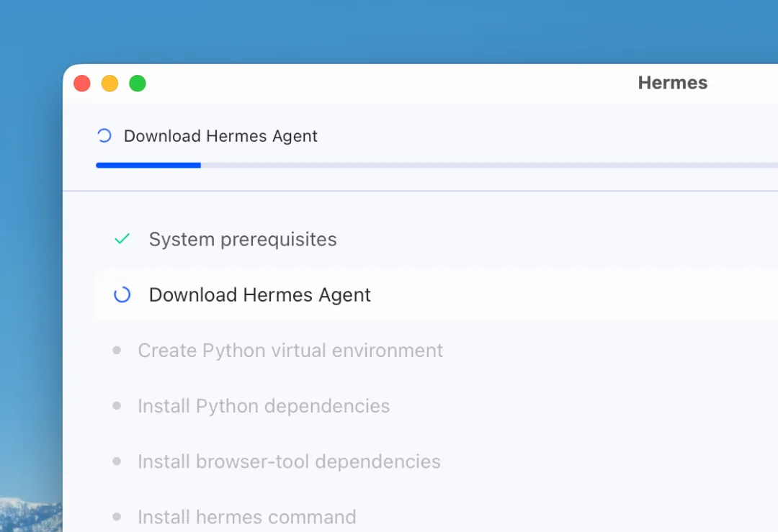Click the bullet dot beside Install hermes command
Viewport: 778px width, 532px height.
click(x=117, y=517)
